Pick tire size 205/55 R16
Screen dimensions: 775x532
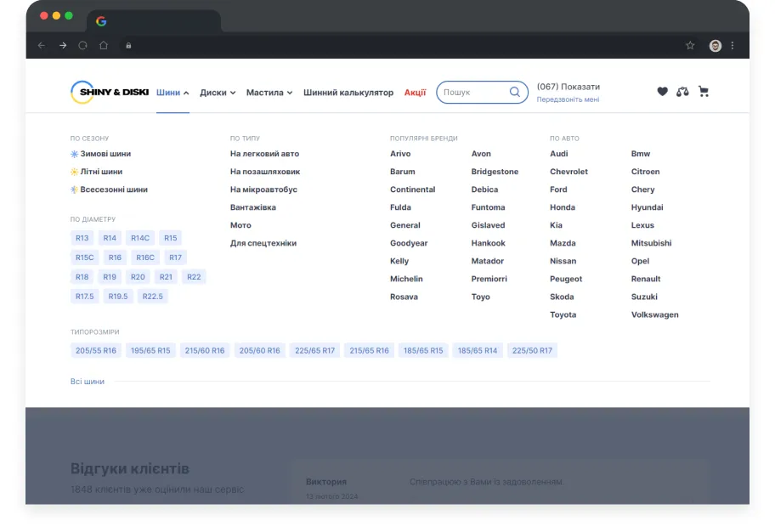point(96,350)
